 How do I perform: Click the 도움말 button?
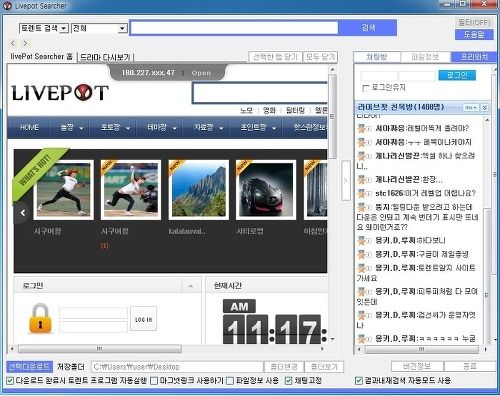tap(474, 34)
